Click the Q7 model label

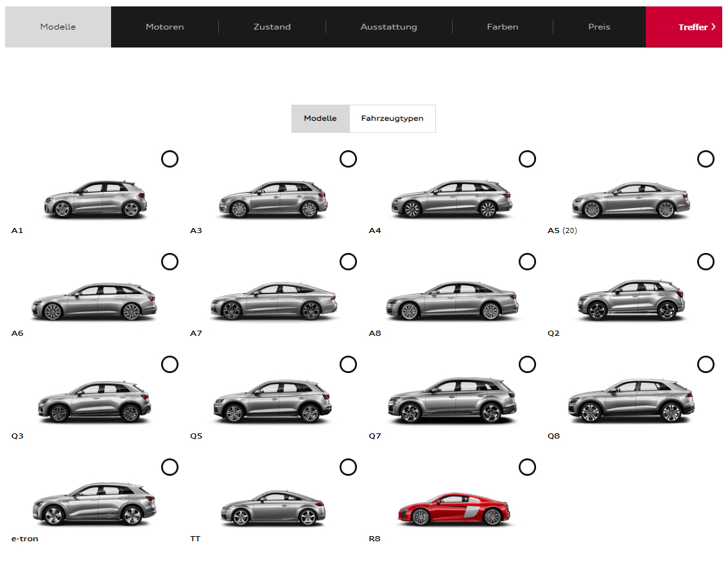point(375,436)
